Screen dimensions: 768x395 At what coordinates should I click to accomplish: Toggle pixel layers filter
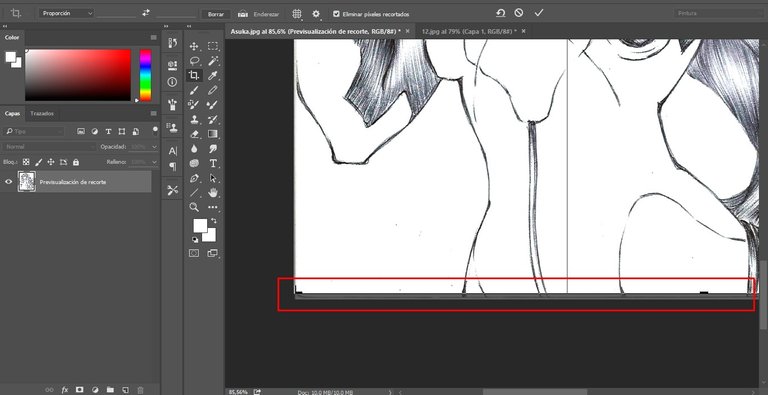click(81, 131)
